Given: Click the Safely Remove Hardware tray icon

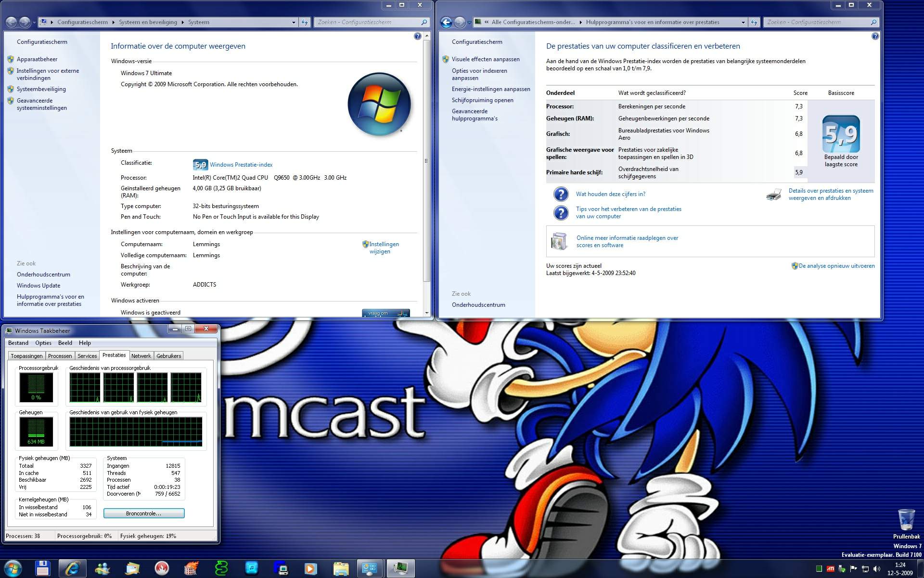Looking at the screenshot, I should [x=842, y=569].
